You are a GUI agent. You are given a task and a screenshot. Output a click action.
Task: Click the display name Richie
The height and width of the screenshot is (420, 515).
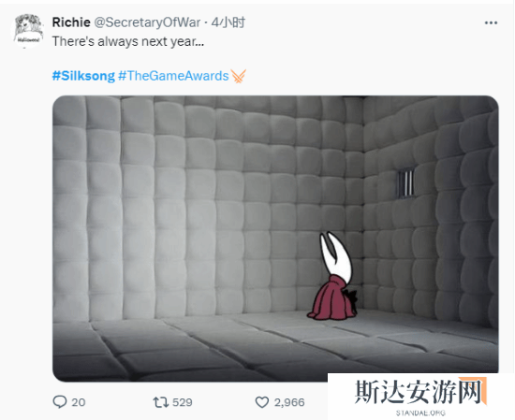click(71, 22)
